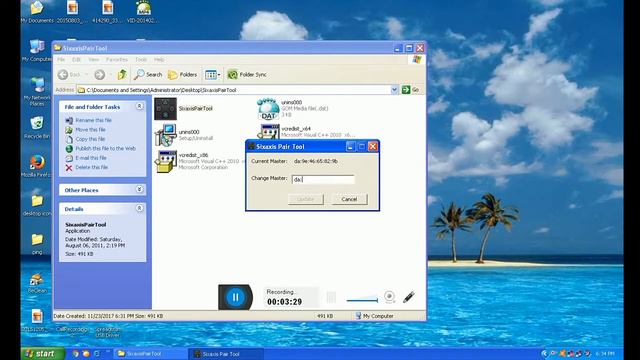The image size is (640, 360).
Task: Click the Go button beside address bar
Action: pos(411,90)
